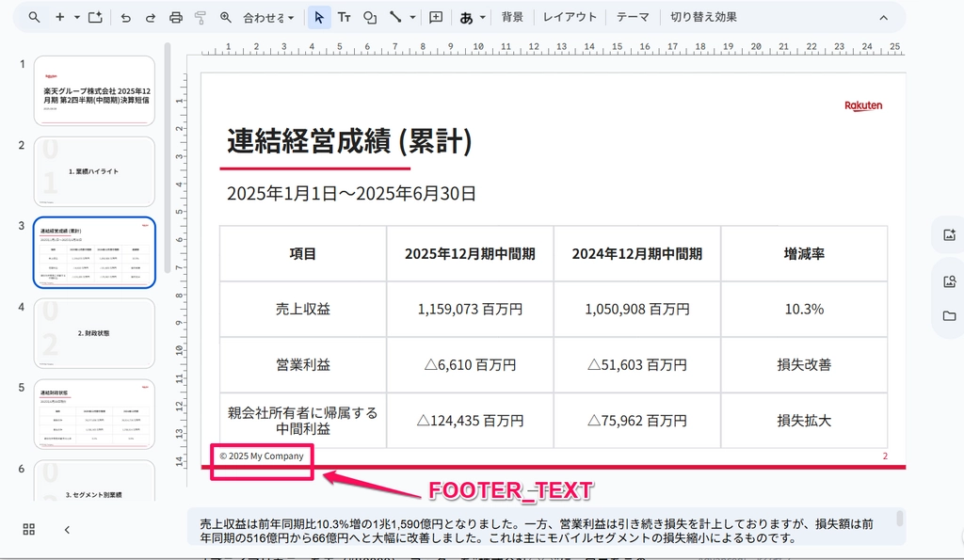
Task: Redo the last action
Action: point(151,17)
